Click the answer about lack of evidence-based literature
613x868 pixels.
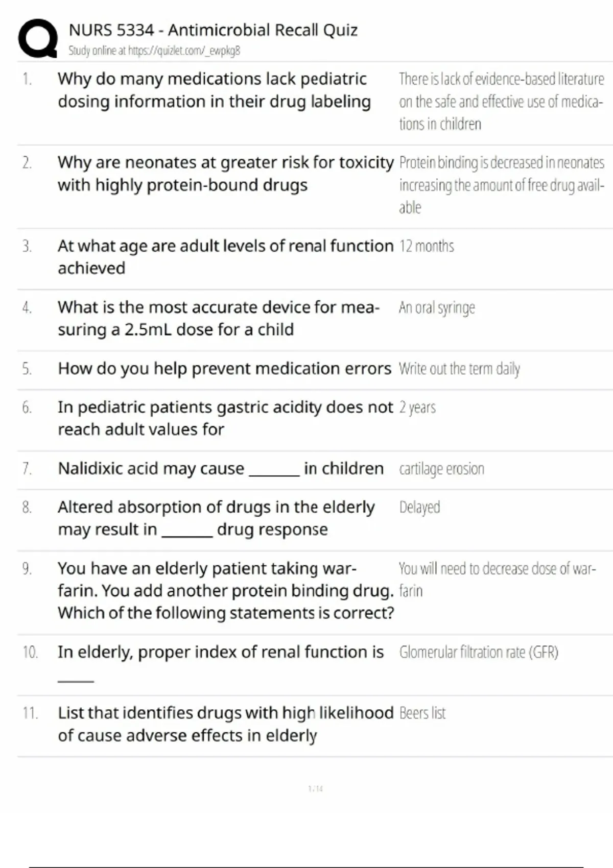coord(501,101)
